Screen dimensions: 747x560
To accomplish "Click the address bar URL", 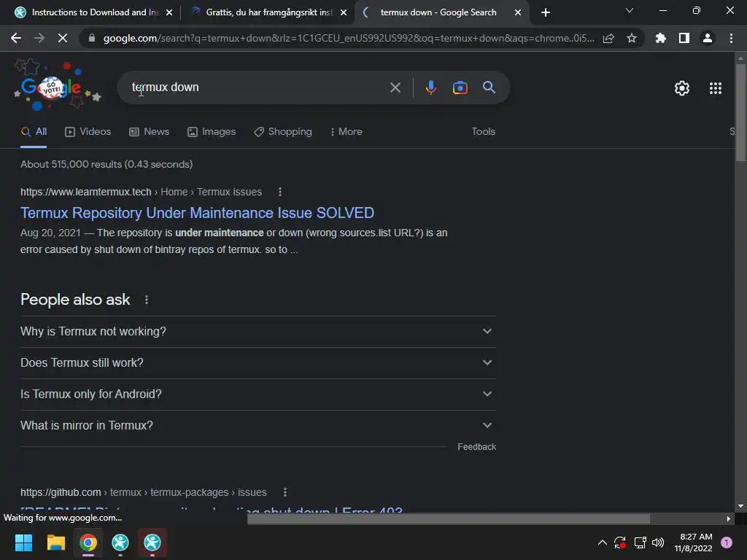I will 349,38.
